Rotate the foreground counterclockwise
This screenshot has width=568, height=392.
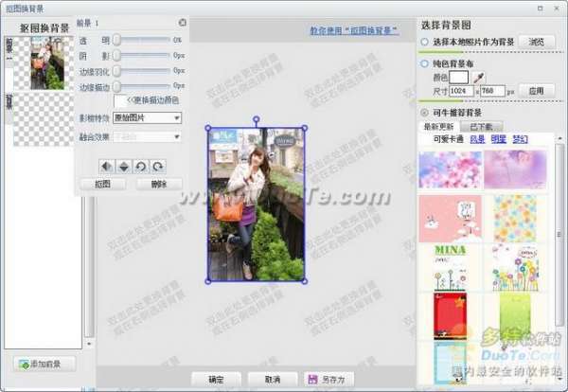[142, 166]
